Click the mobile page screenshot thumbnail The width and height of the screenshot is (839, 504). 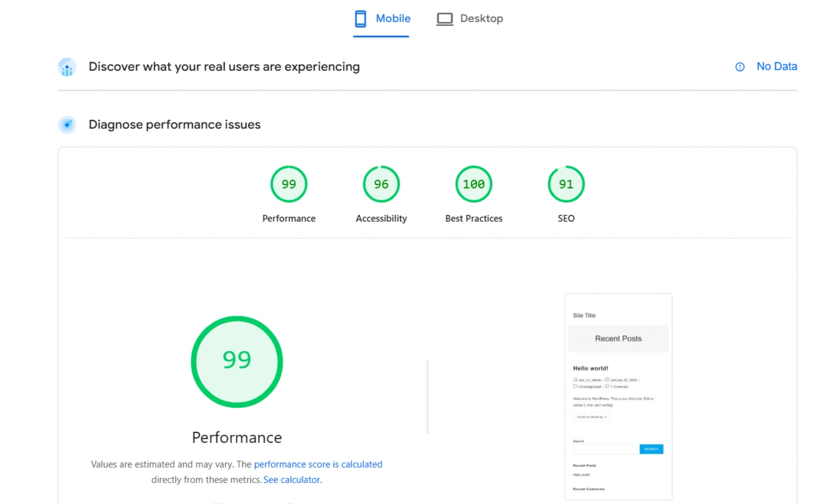click(x=618, y=396)
